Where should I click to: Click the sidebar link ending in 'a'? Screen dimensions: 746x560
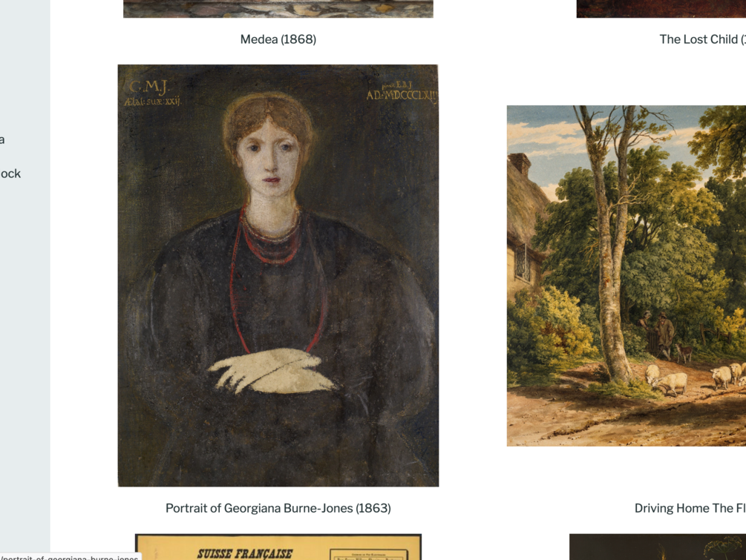coord(2,139)
